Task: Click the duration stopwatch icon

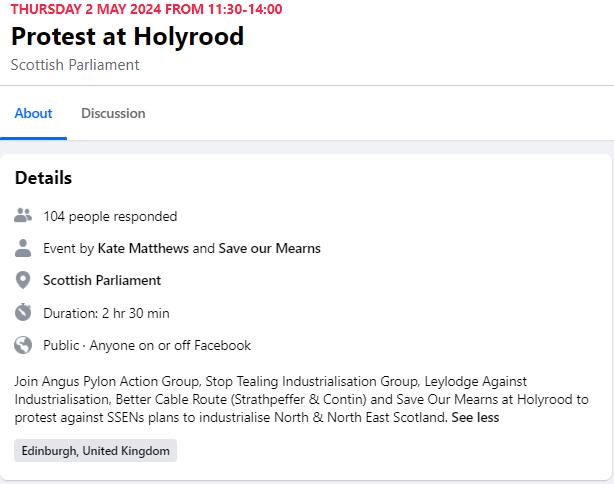Action: click(x=23, y=312)
